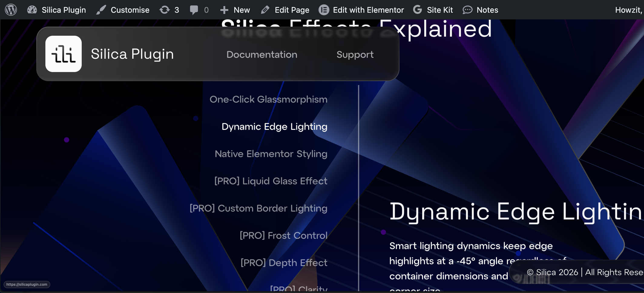Open comments via the speech bubble icon
Image resolution: width=644 pixels, height=293 pixels.
click(194, 10)
